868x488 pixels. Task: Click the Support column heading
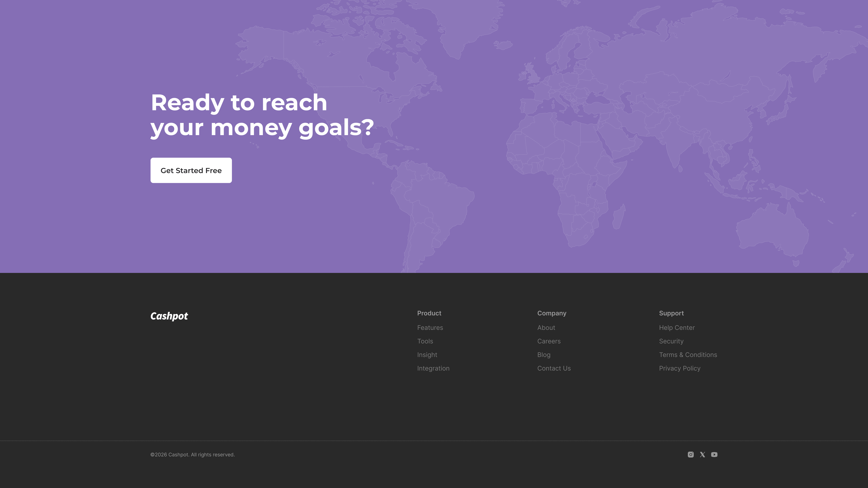click(x=671, y=313)
